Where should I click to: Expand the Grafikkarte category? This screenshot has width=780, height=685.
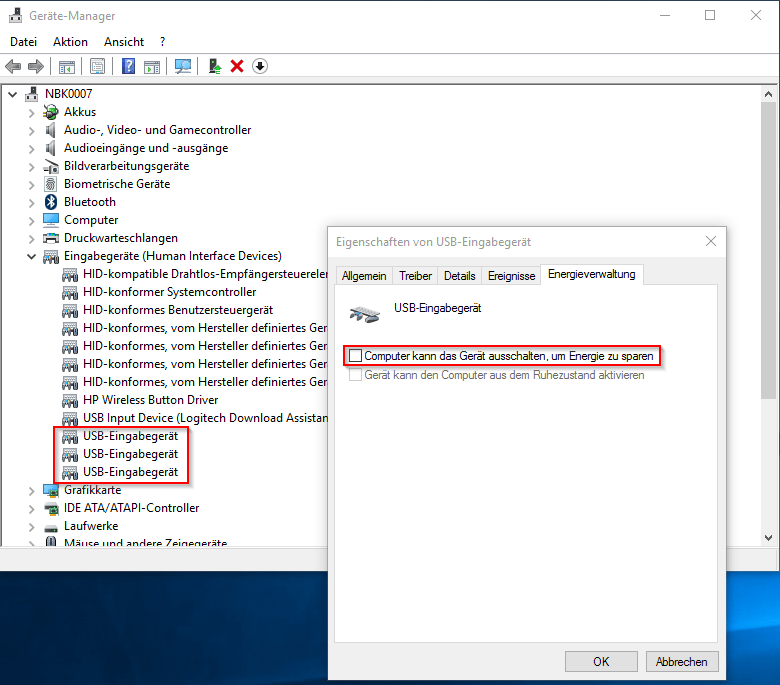(x=32, y=491)
